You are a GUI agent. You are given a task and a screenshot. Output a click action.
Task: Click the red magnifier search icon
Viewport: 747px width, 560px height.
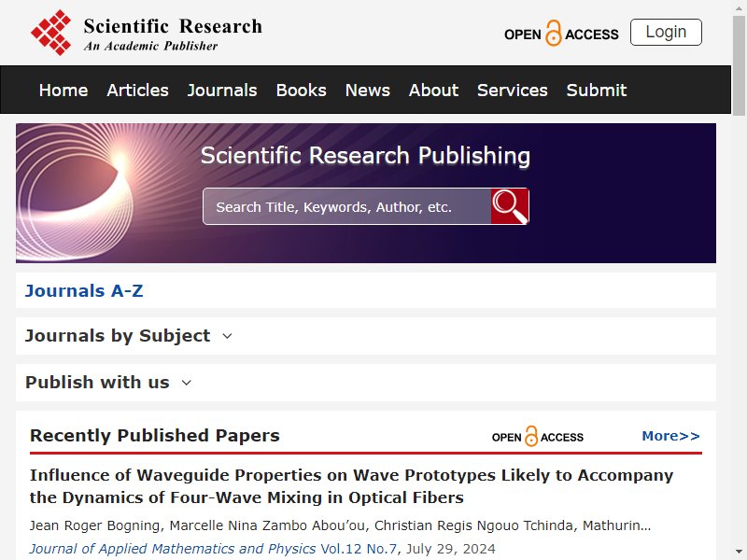pos(510,206)
